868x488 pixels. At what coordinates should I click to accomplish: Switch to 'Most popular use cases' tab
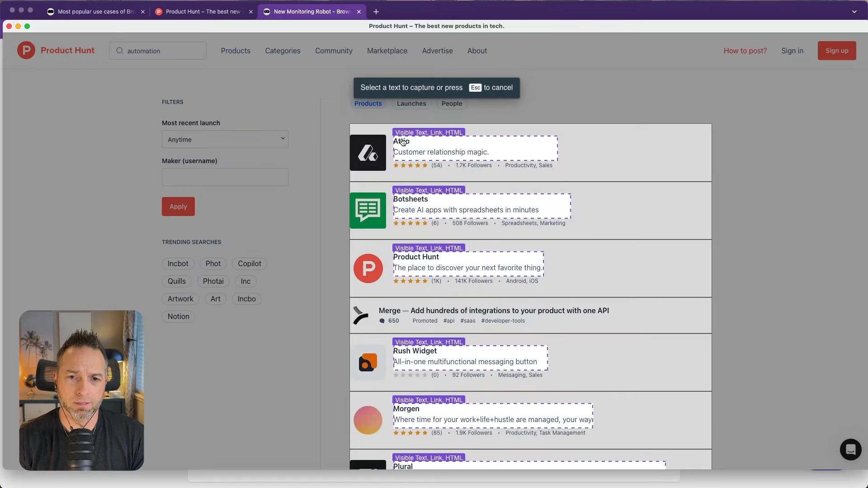click(x=96, y=12)
